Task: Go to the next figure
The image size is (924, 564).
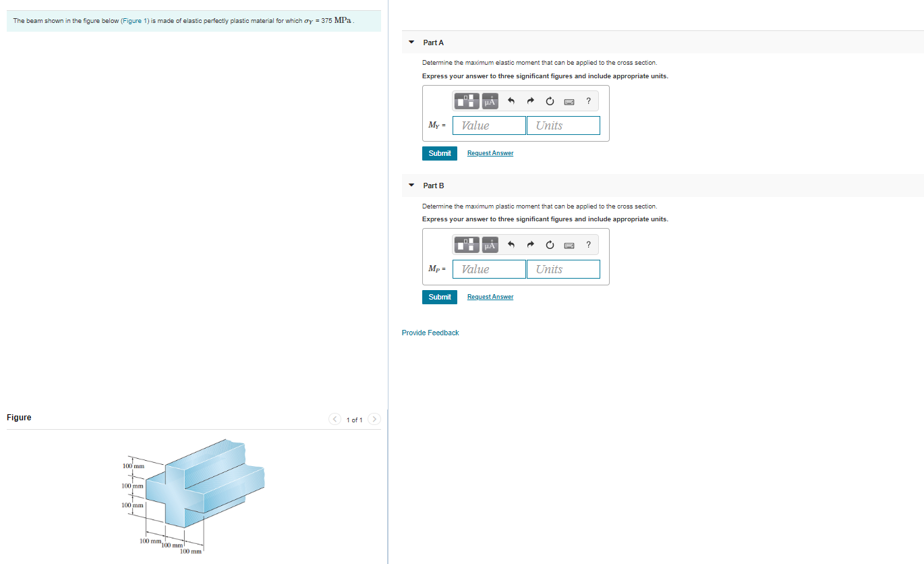Action: click(x=374, y=420)
